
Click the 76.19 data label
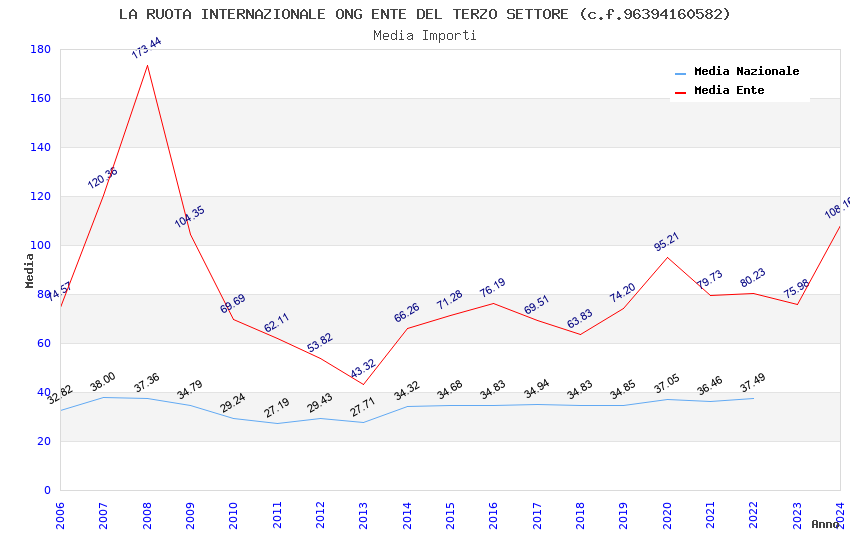coord(493,288)
